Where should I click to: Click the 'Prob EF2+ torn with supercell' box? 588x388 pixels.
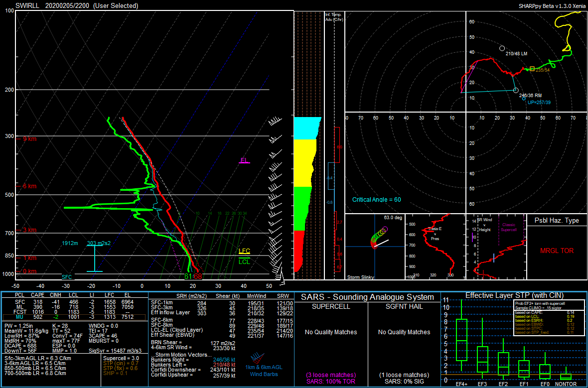point(549,318)
